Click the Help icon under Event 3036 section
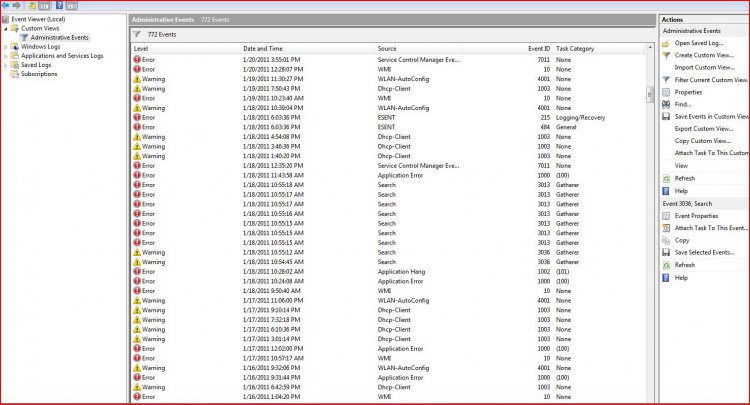 click(x=666, y=278)
